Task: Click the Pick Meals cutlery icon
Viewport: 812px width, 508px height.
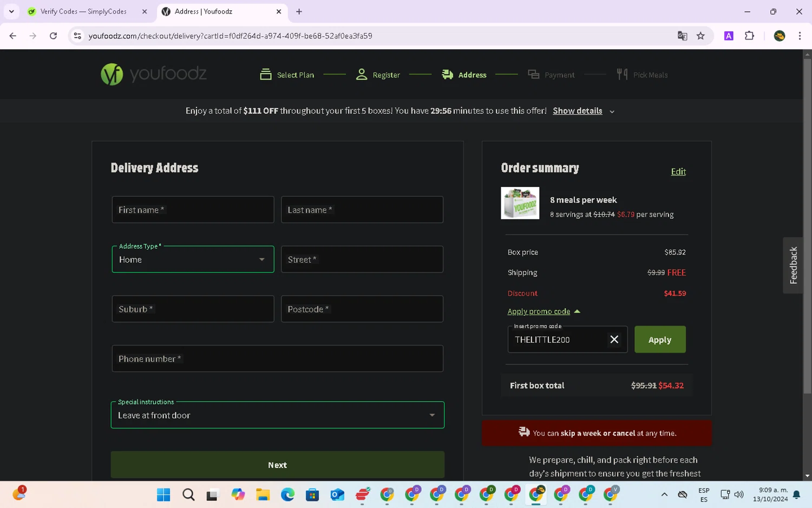Action: 622,74
